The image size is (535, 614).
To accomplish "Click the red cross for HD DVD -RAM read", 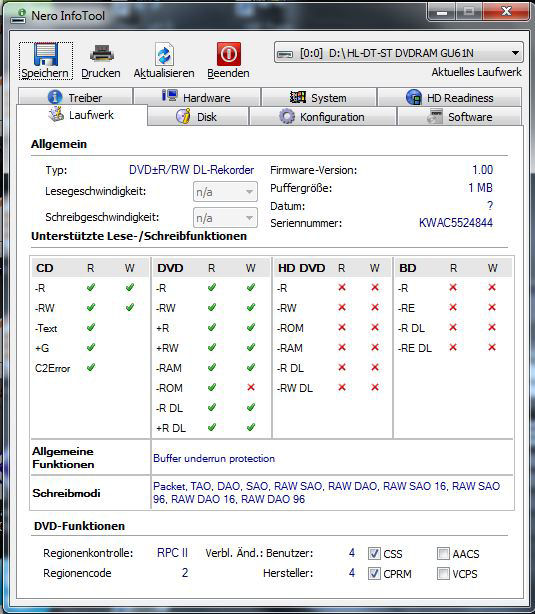I will [x=342, y=347].
